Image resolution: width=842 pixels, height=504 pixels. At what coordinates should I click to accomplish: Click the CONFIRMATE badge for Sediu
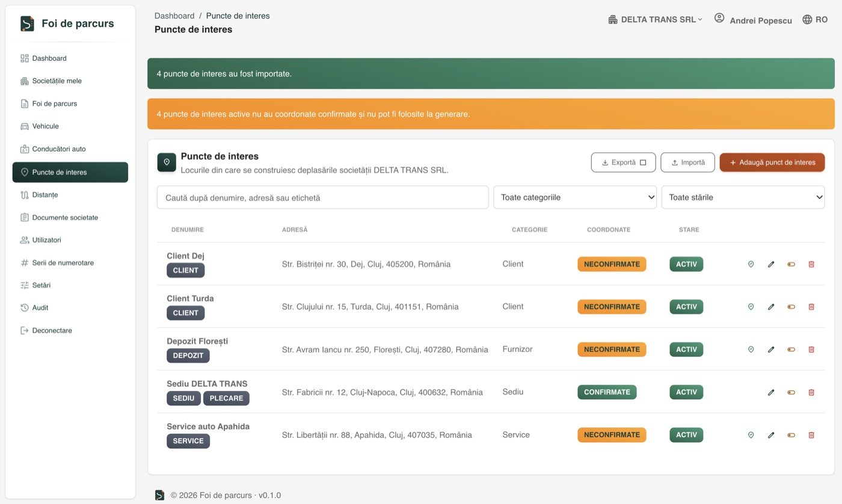pos(607,392)
